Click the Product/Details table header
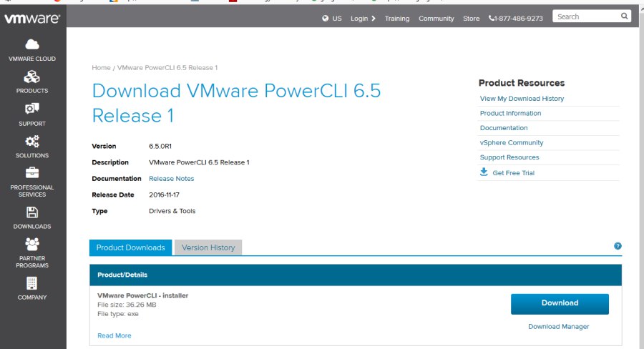 point(355,275)
